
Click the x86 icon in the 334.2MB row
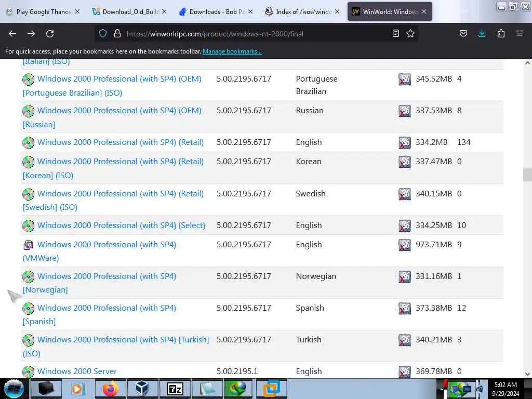tap(404, 142)
